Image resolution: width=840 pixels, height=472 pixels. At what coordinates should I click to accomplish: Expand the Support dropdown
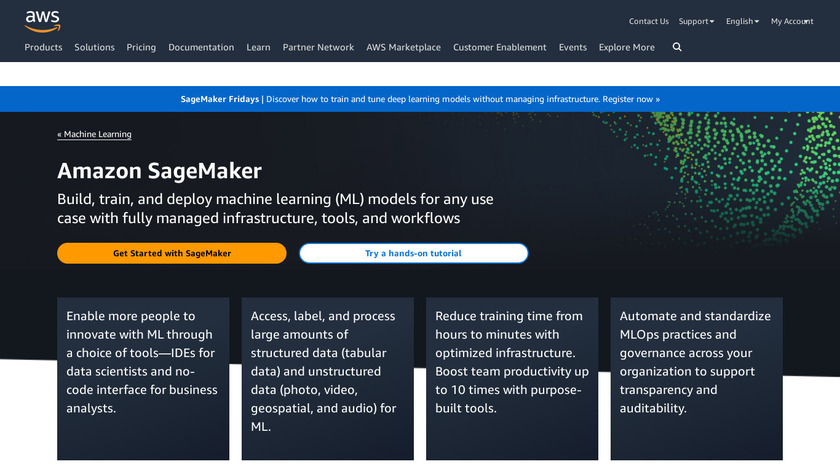[x=696, y=21]
